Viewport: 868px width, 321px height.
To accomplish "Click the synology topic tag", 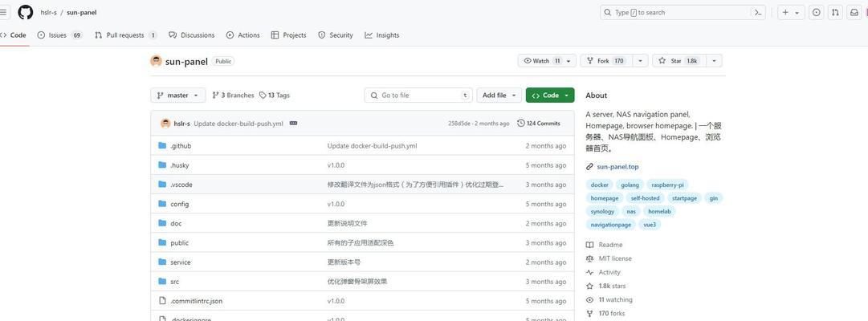I will click(602, 211).
